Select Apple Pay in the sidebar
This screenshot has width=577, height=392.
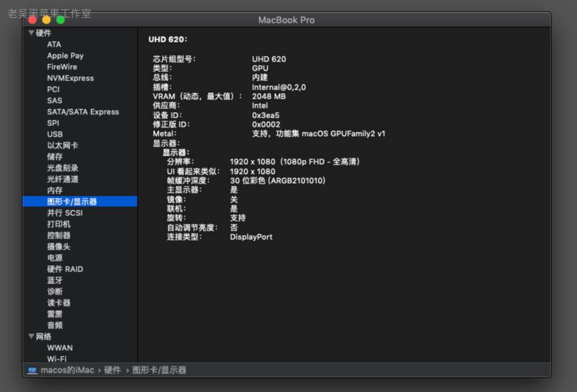tap(65, 56)
